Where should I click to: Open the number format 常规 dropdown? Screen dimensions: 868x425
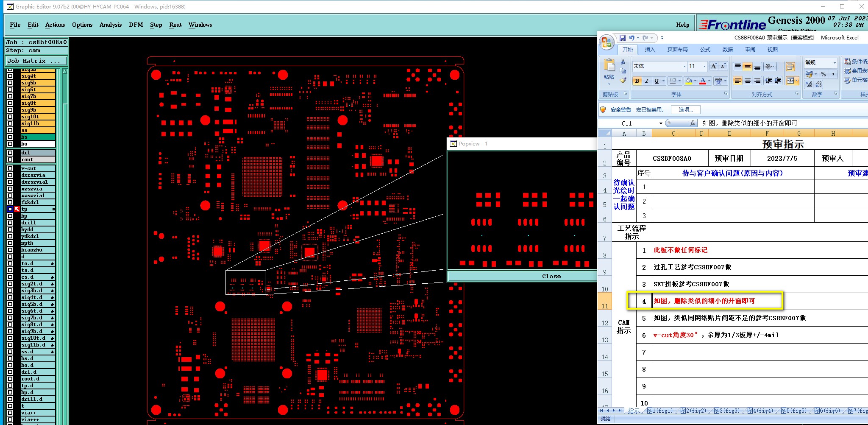point(835,63)
